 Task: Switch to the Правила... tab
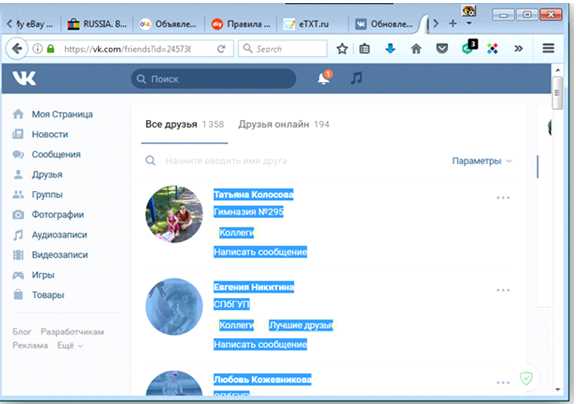(x=241, y=24)
